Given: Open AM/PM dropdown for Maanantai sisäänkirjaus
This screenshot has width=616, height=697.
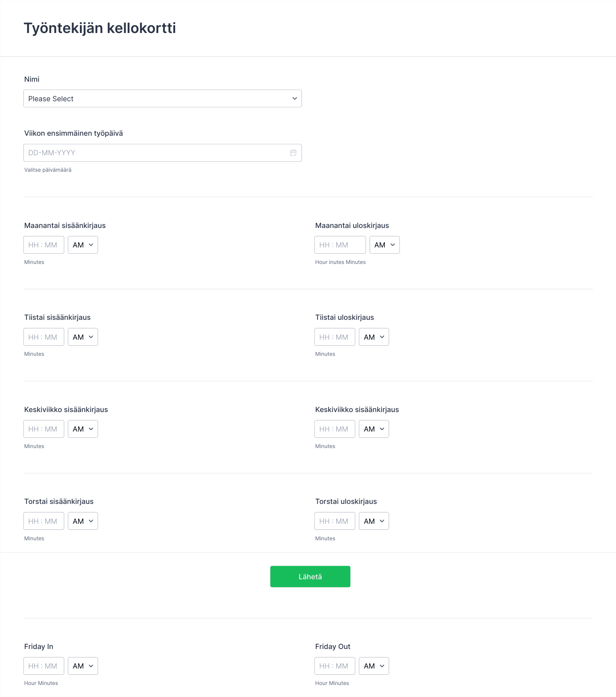Looking at the screenshot, I should click(x=83, y=245).
